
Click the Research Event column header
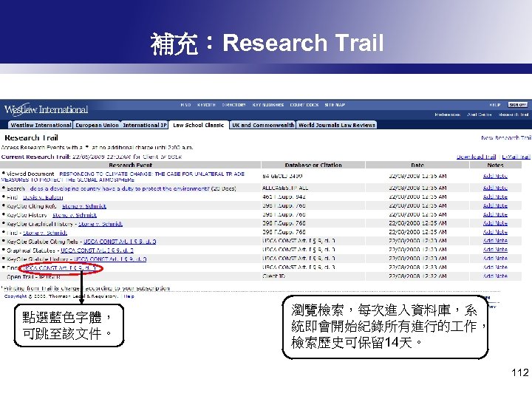[131, 165]
